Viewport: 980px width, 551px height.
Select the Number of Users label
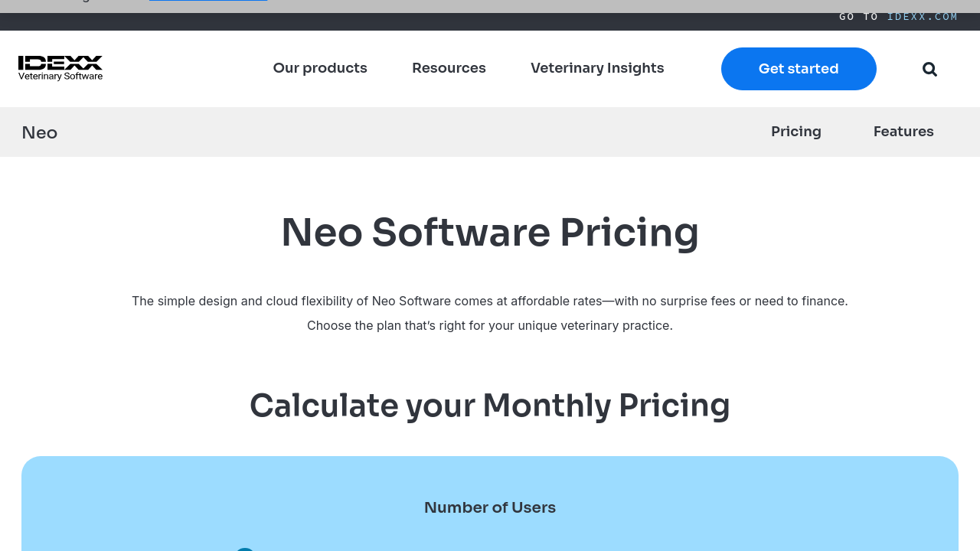pyautogui.click(x=490, y=507)
